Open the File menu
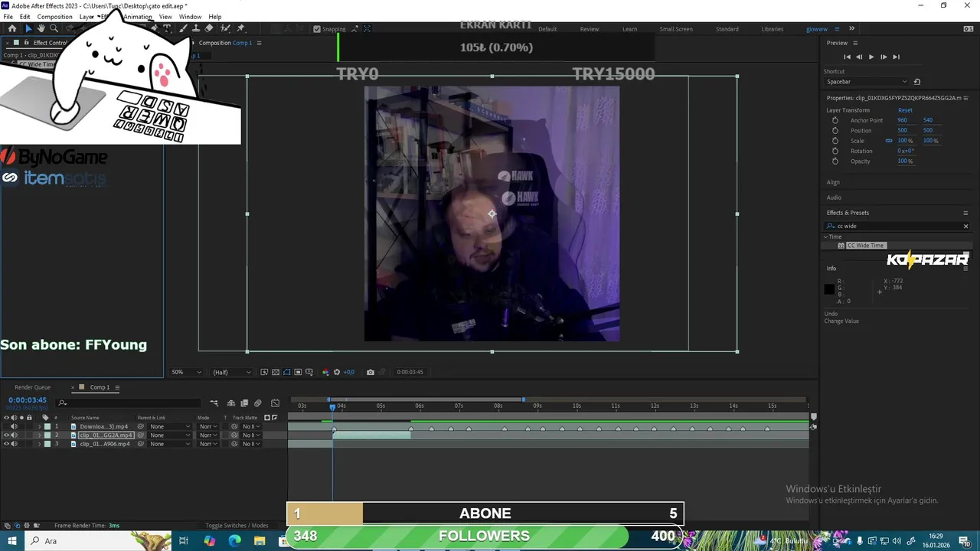 click(8, 17)
